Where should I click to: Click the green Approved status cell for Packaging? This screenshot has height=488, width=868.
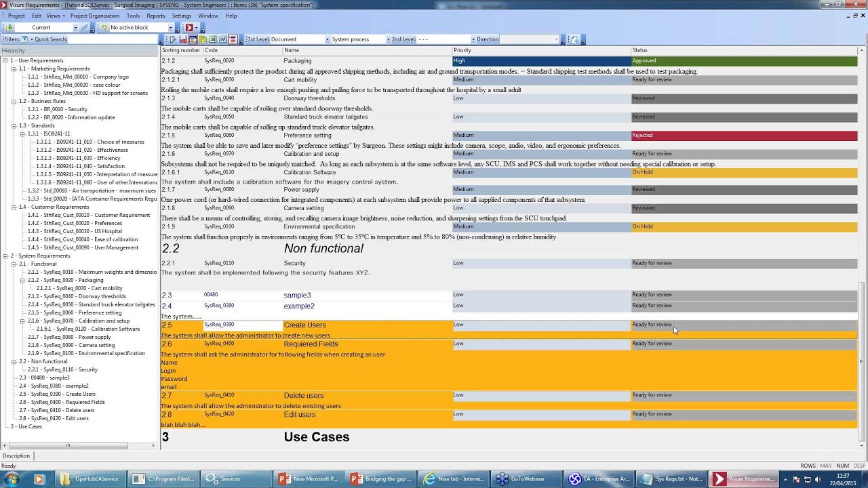[x=744, y=61]
